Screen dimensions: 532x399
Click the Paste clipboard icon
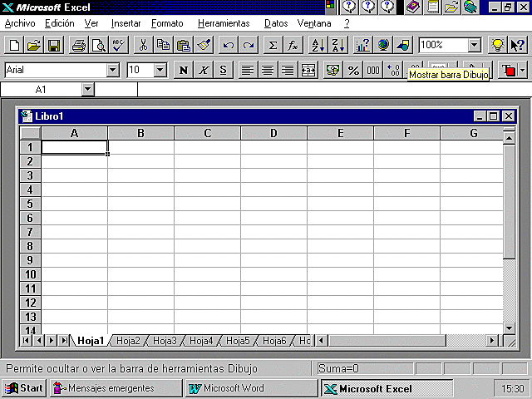[184, 45]
